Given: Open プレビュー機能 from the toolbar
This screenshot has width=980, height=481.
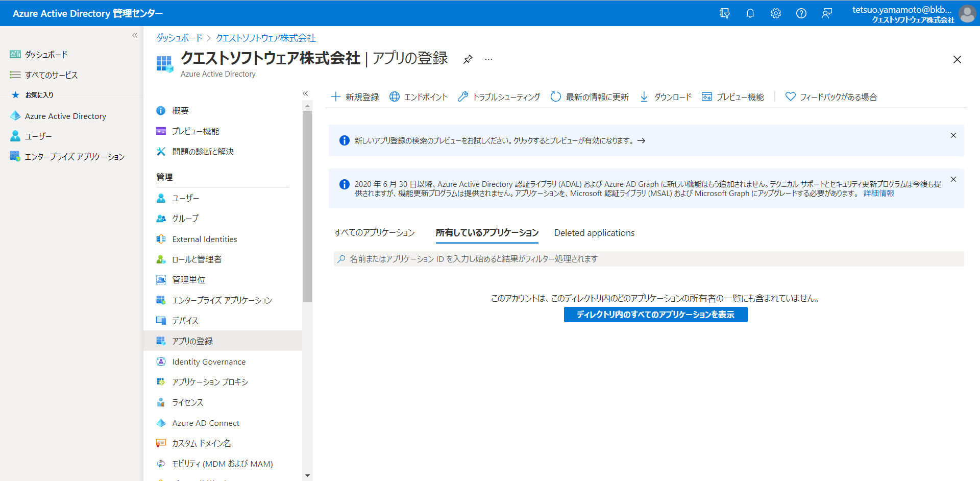Looking at the screenshot, I should [732, 97].
